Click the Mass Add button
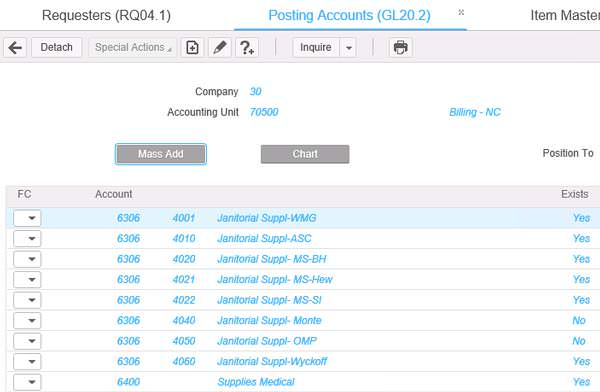Screen dimensions: 600x392 pyautogui.click(x=161, y=154)
